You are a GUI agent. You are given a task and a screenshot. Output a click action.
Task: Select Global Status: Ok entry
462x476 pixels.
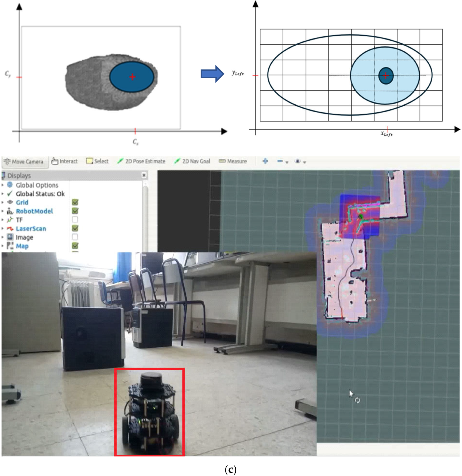pos(40,194)
